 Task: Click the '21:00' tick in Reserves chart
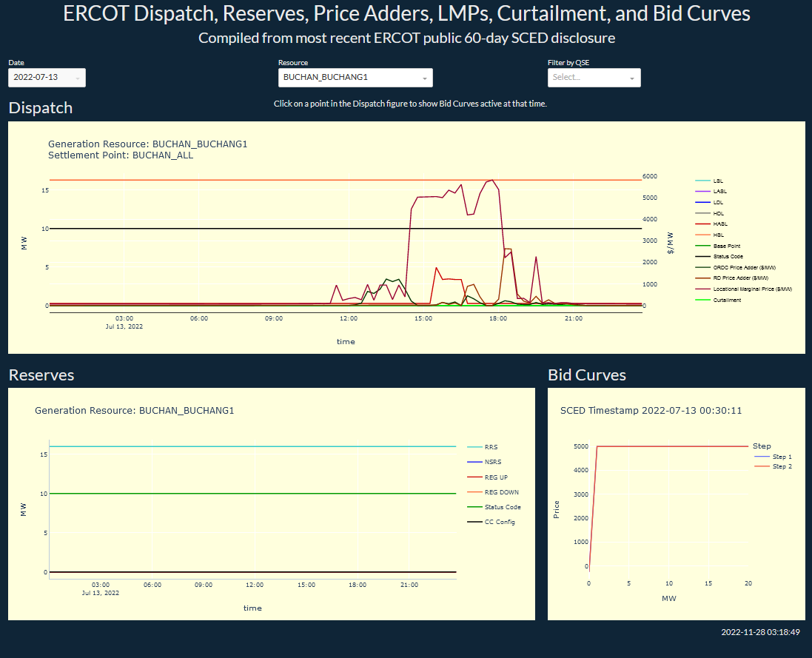click(x=409, y=585)
